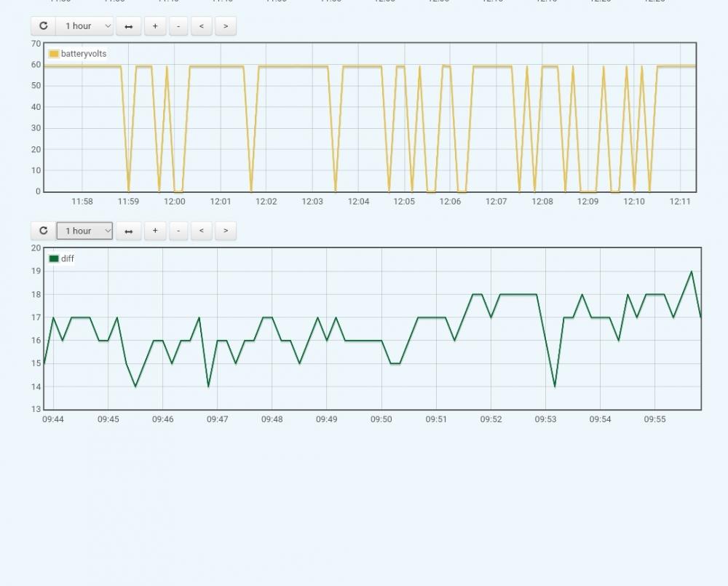The image size is (728, 586).
Task: Click the batteryvolts yellow legend swatch
Action: [54, 54]
